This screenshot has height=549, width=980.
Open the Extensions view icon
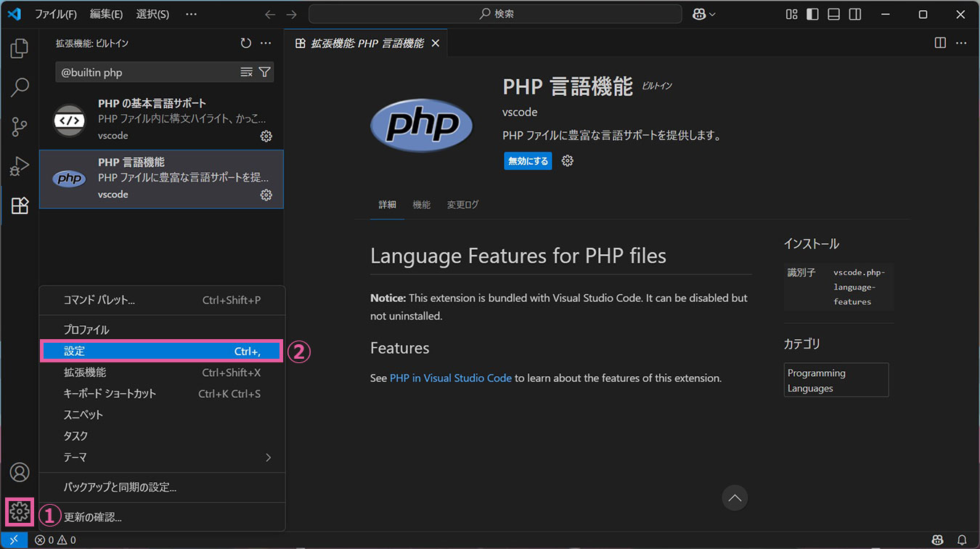click(x=20, y=206)
